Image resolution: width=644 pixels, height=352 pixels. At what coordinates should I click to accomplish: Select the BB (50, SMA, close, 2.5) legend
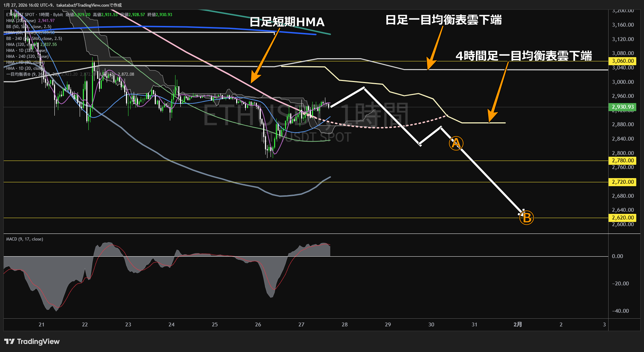tap(29, 27)
